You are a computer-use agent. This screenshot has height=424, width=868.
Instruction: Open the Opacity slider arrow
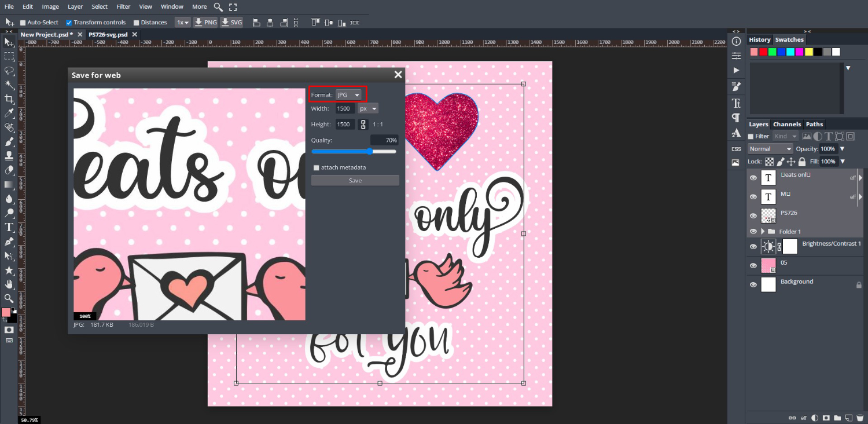click(x=842, y=149)
